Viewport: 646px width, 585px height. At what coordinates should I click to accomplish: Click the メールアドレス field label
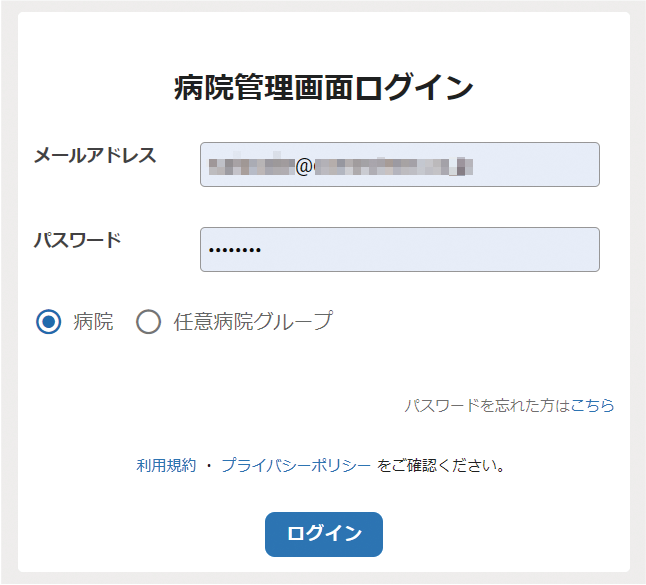click(x=95, y=156)
